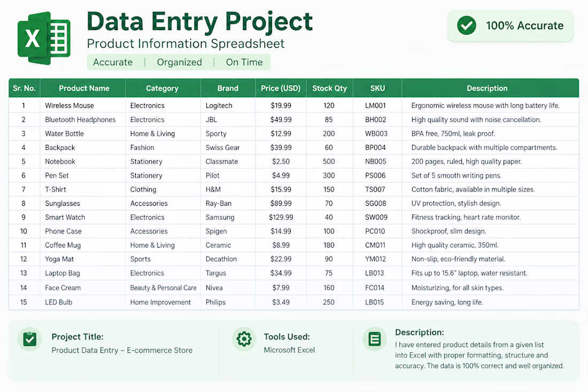Click the SKU column header
588x392 pixels.
[377, 88]
